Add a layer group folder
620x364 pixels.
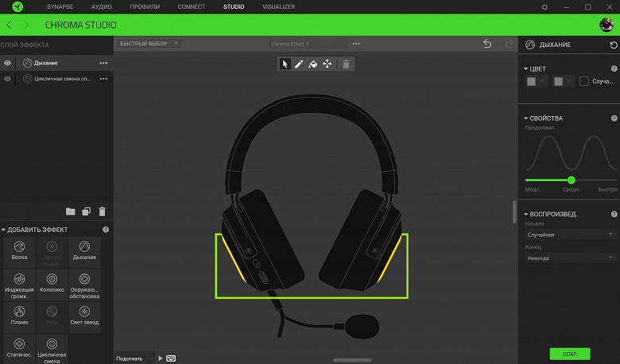tap(71, 211)
